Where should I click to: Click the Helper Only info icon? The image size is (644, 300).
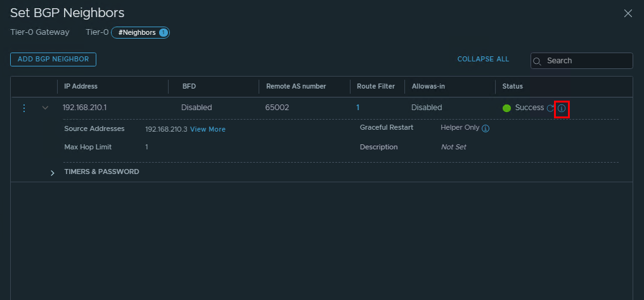click(x=486, y=128)
